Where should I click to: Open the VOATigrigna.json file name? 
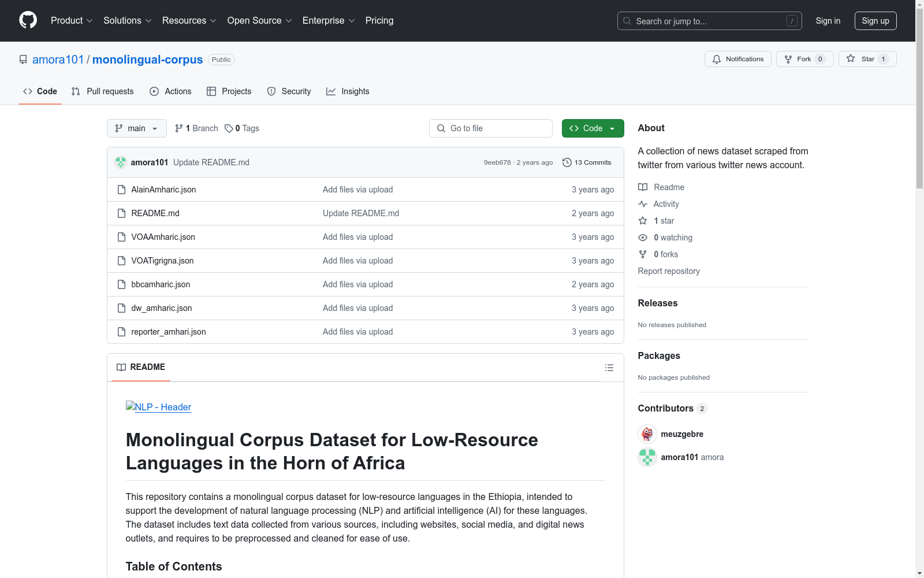click(162, 261)
